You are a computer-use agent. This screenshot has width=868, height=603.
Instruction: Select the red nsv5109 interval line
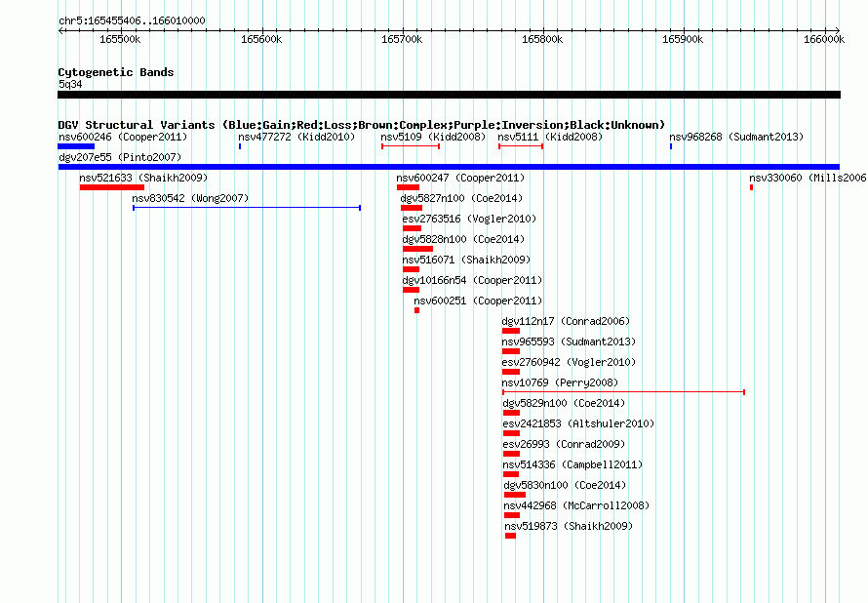pos(411,146)
